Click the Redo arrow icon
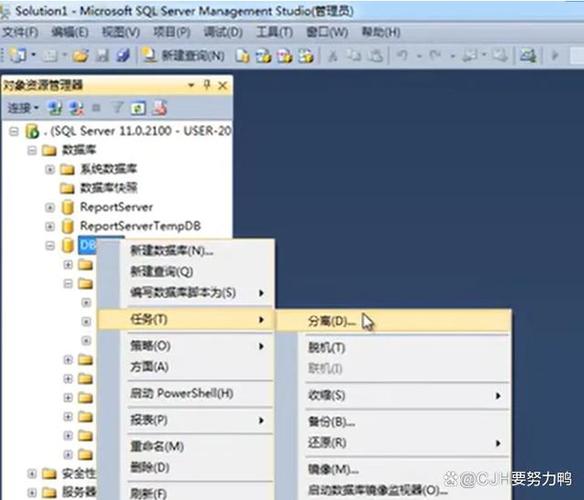The width and height of the screenshot is (584, 500). tap(435, 56)
